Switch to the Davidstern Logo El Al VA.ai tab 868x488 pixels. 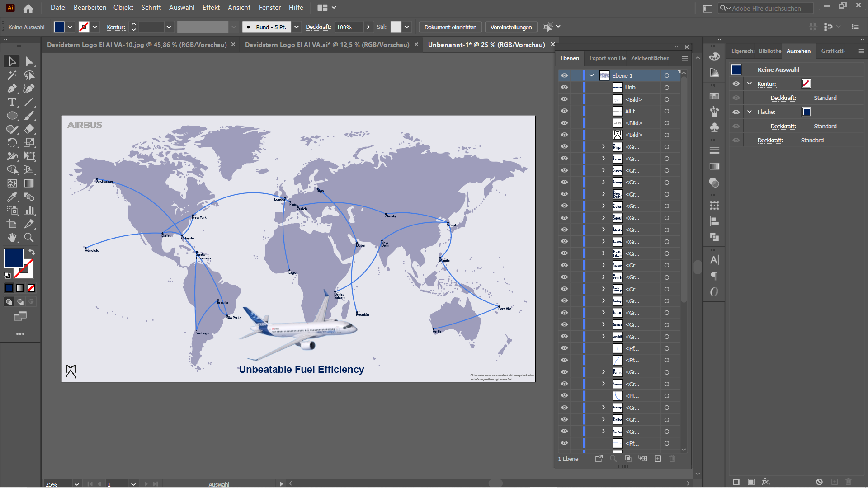tap(327, 45)
